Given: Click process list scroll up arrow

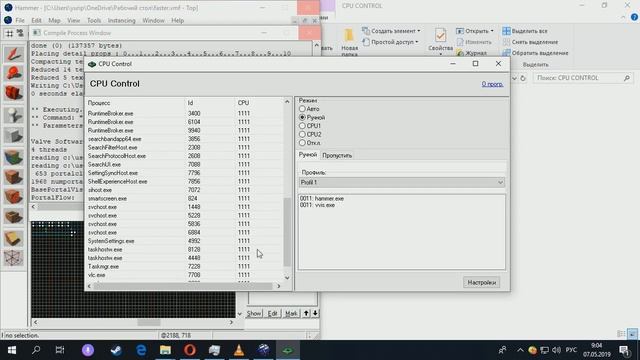Looking at the screenshot, I should point(287,102).
